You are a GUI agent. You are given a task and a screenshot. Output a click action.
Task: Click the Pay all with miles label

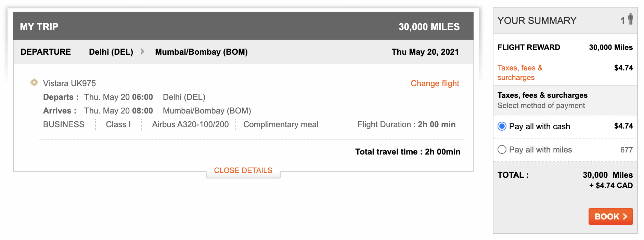540,150
